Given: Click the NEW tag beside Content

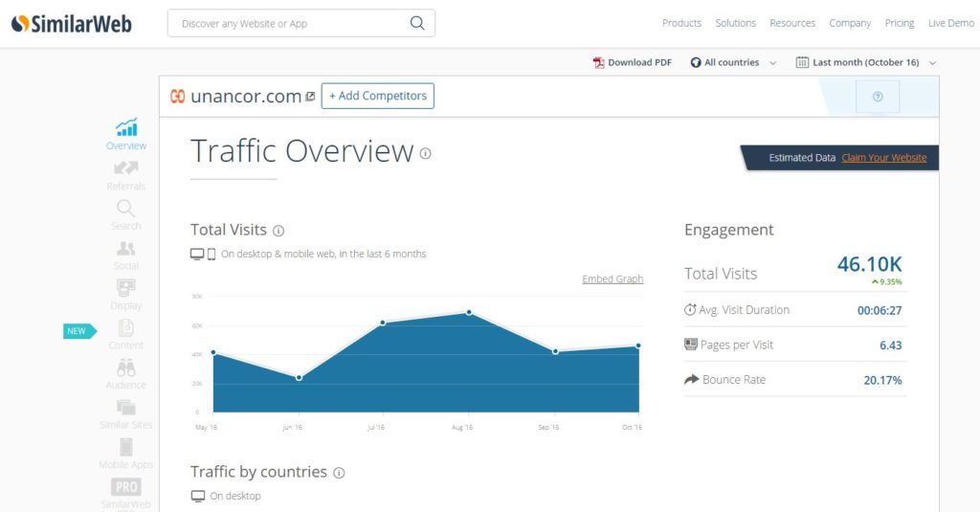Looking at the screenshot, I should (x=79, y=331).
